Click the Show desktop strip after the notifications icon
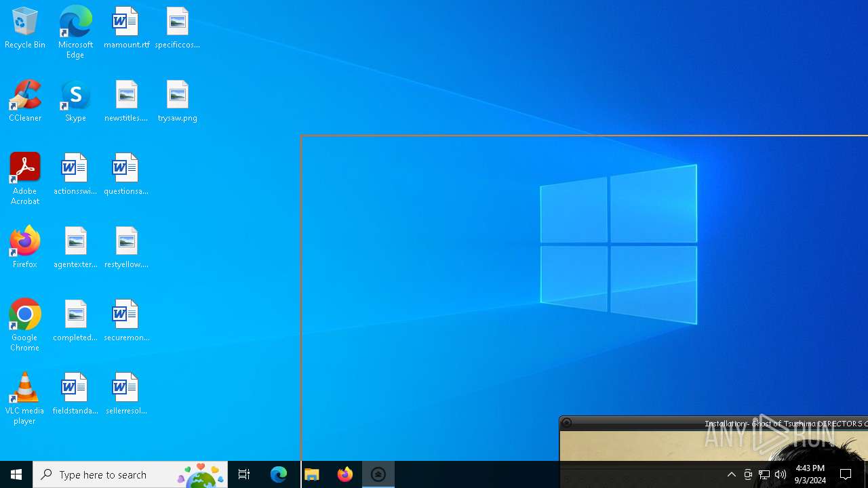 coord(866,474)
